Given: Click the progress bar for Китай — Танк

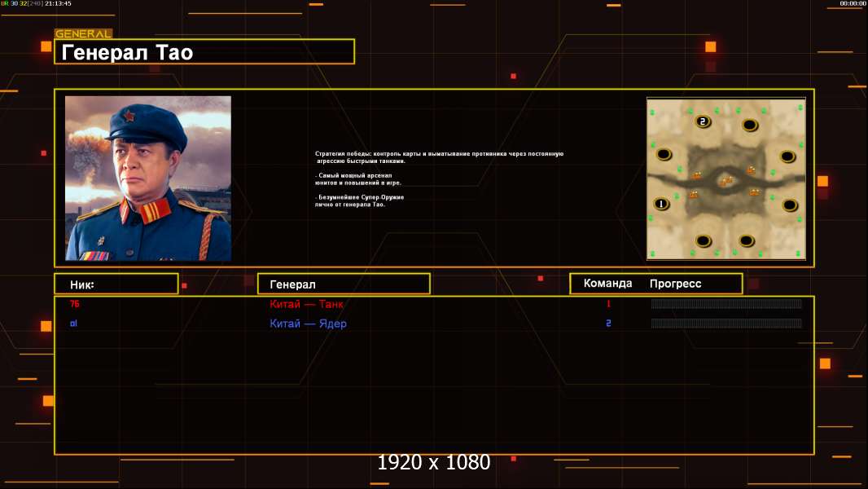Looking at the screenshot, I should [x=726, y=303].
